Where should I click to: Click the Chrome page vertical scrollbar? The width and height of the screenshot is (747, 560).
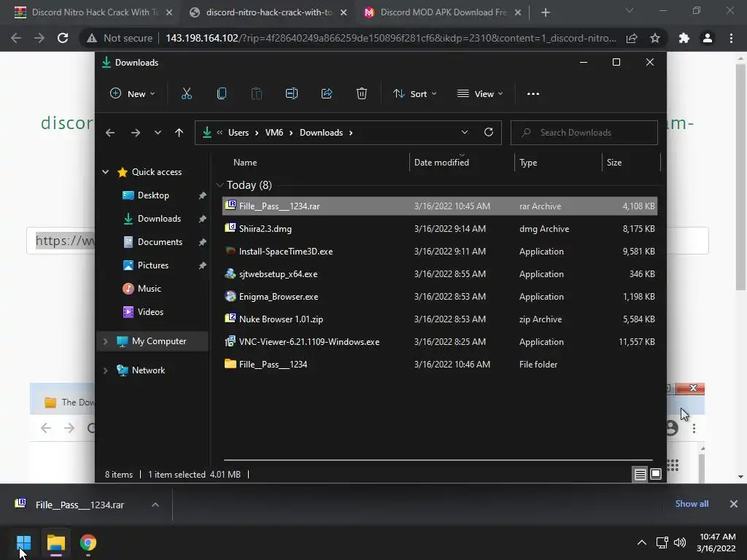[740, 176]
